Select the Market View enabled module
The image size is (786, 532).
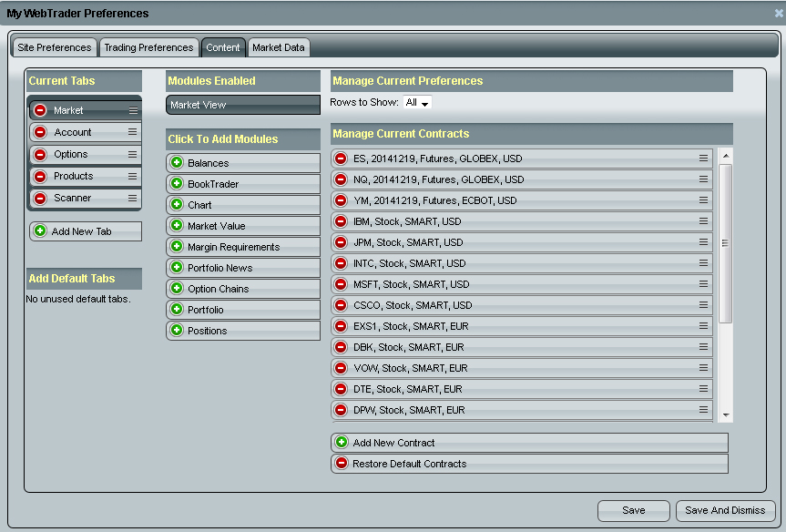tap(243, 105)
